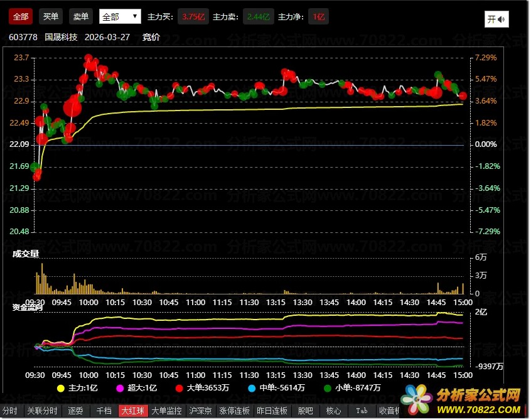Click the 主力卖 2.44亿 value box

coord(254,17)
